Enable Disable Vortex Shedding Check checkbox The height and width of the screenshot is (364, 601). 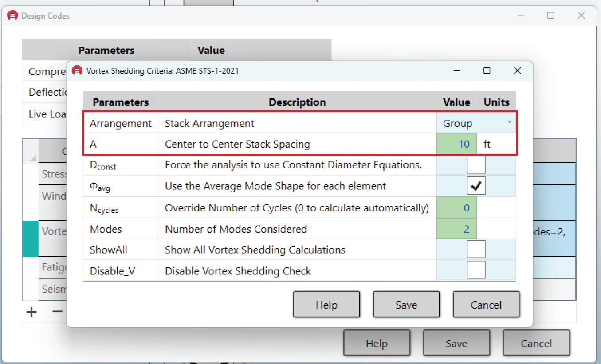click(476, 270)
